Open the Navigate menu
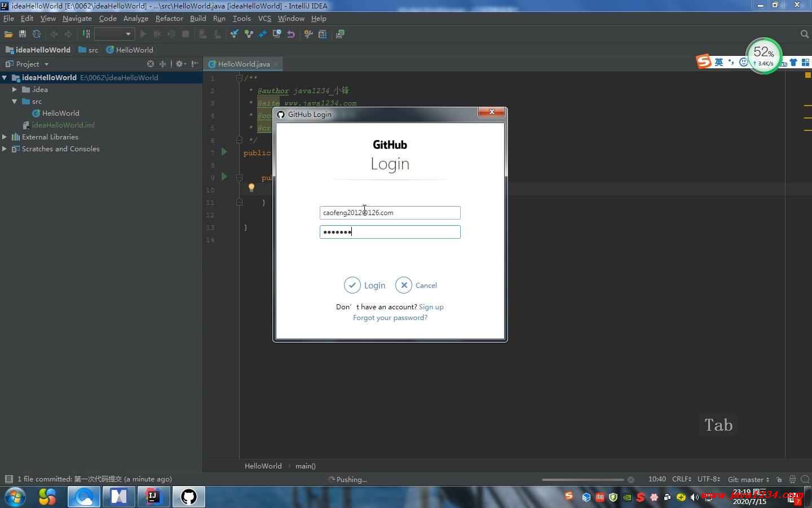 tap(77, 19)
